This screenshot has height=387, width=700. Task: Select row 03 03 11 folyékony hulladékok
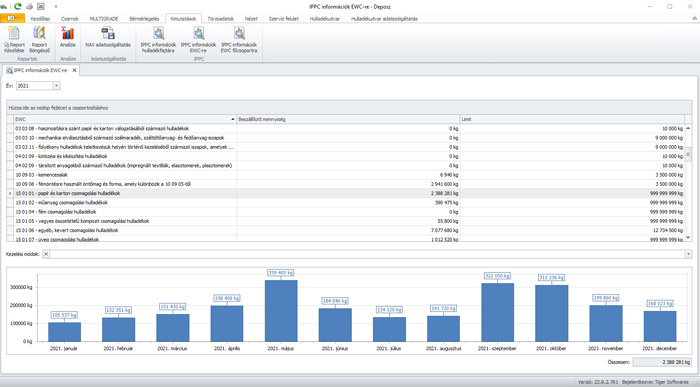click(x=346, y=147)
